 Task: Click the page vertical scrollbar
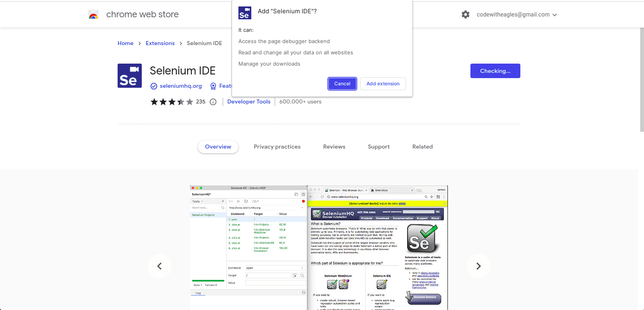642,80
